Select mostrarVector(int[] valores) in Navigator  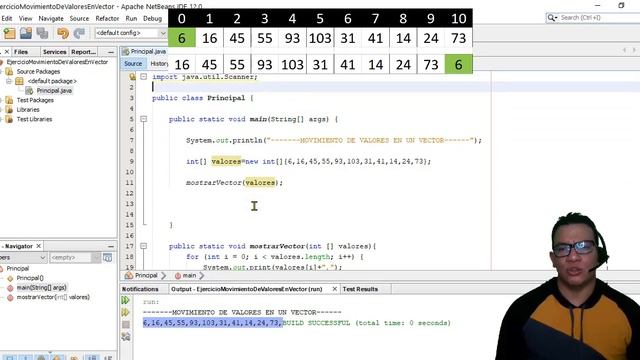click(x=53, y=297)
